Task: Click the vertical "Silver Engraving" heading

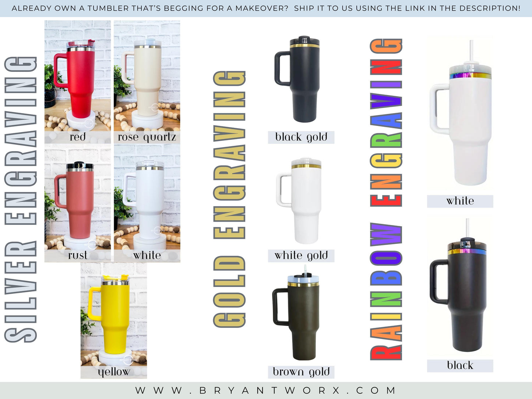Action: [21, 199]
